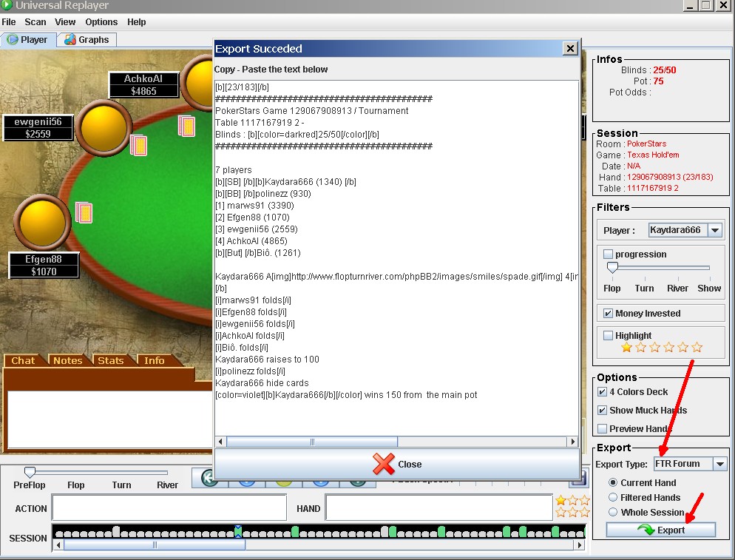Viewport: 735px width, 560px height.
Task: Click the Graphs tab chart icon
Action: [70, 40]
